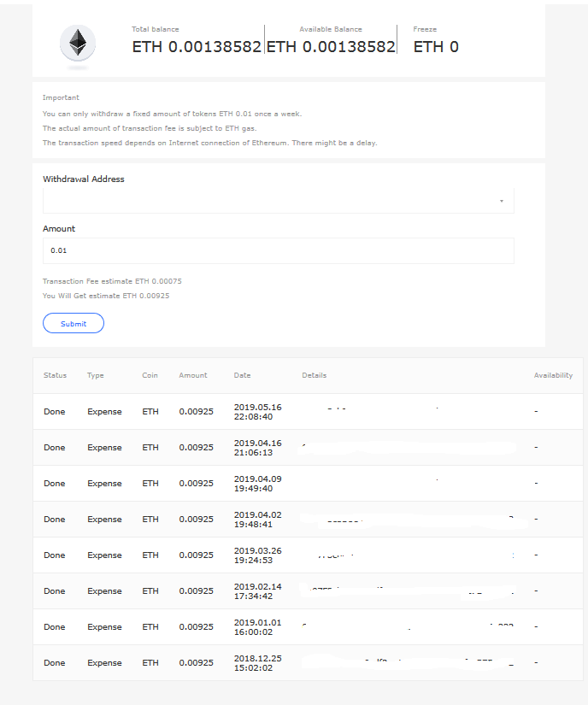Click You Will Get estimate ETH 0.00925

point(106,296)
